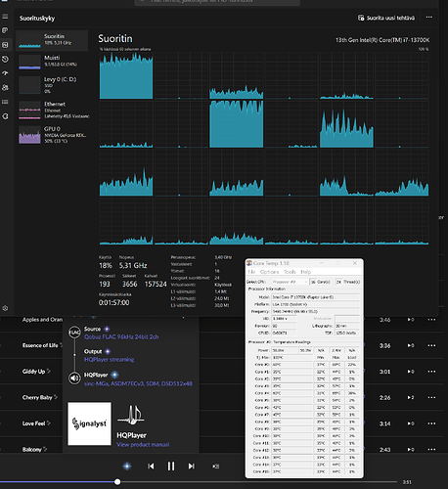Click the lyrics icon beside Cherry Baby
The width and height of the screenshot is (448, 489).
(56, 397)
